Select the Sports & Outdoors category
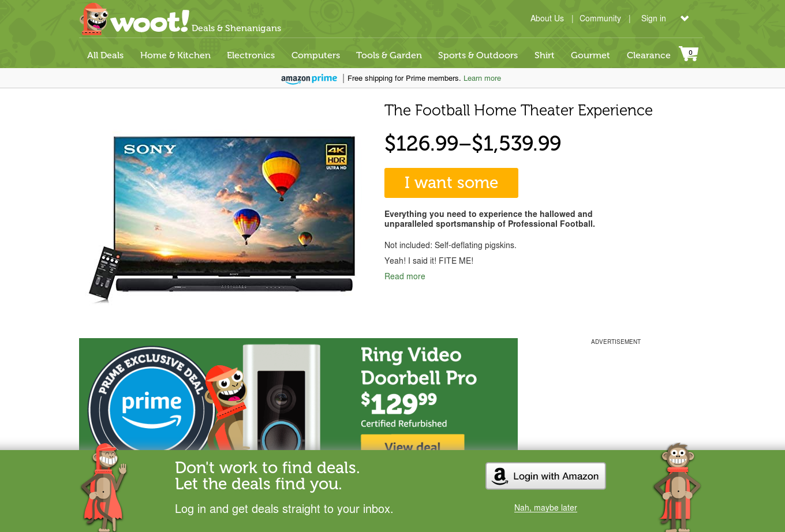 click(478, 55)
